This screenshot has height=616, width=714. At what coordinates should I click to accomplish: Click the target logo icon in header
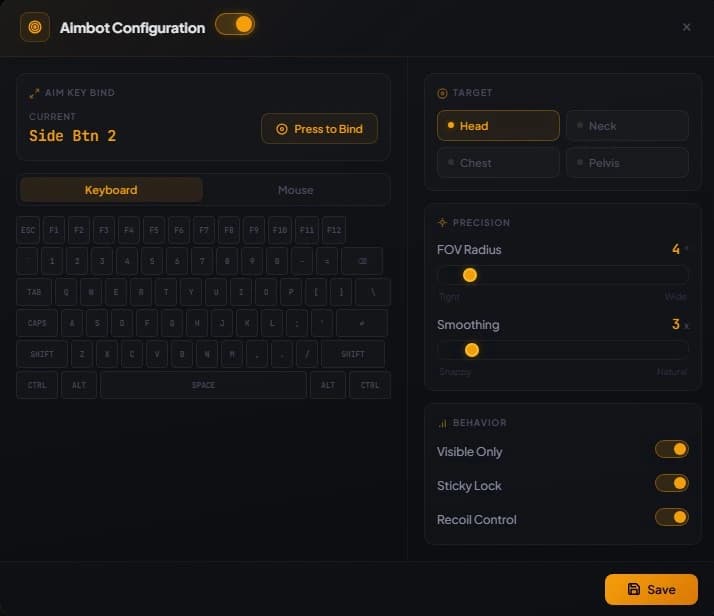[x=35, y=27]
